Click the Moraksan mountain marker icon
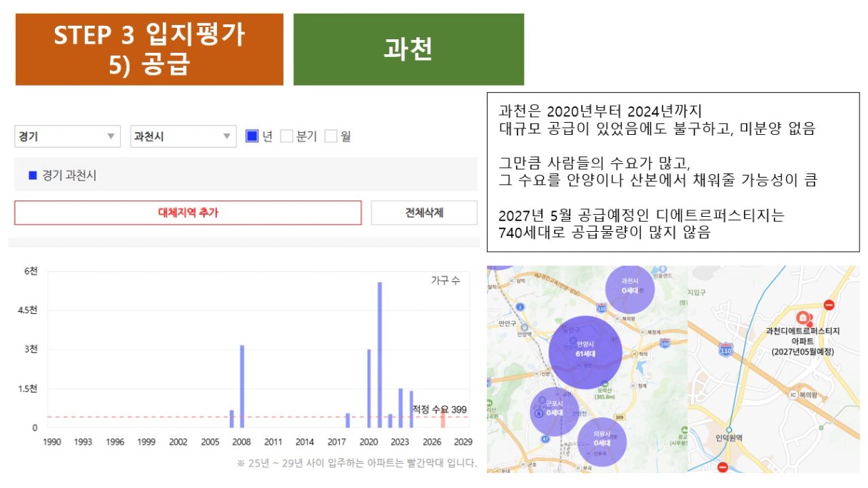 605,382
